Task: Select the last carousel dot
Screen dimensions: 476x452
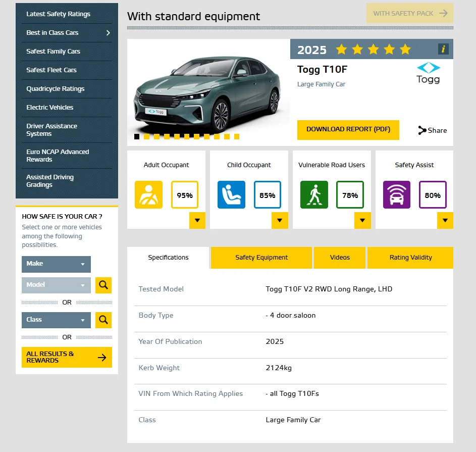Action: 237,137
